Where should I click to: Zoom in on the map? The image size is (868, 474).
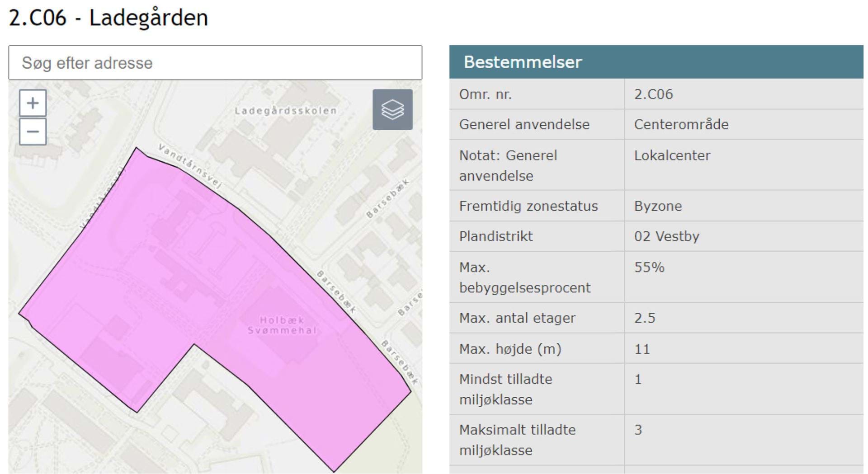(x=33, y=103)
